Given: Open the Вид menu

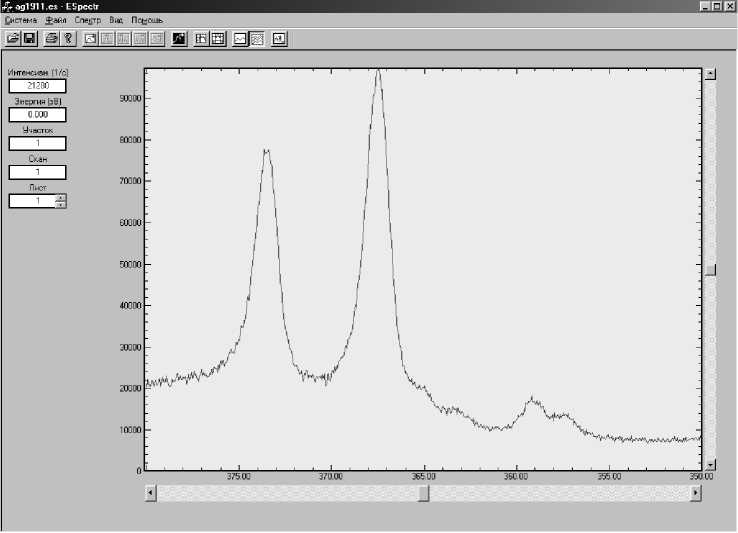Looking at the screenshot, I should (116, 20).
